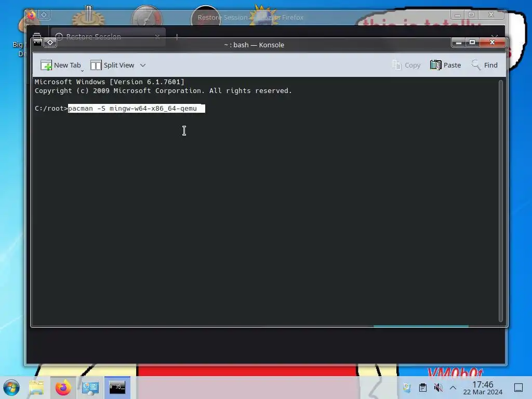Open a new tab in Firefox

tap(177, 36)
